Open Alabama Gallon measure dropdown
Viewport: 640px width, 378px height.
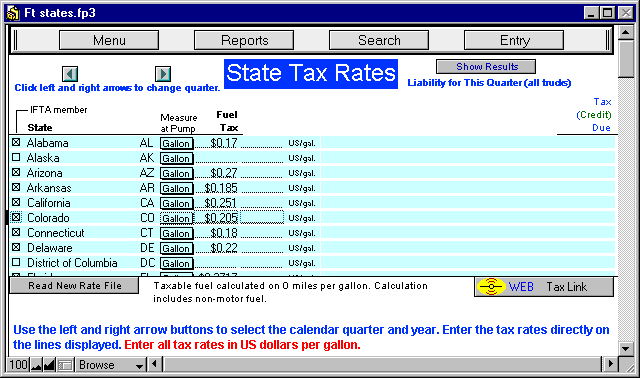pos(176,143)
